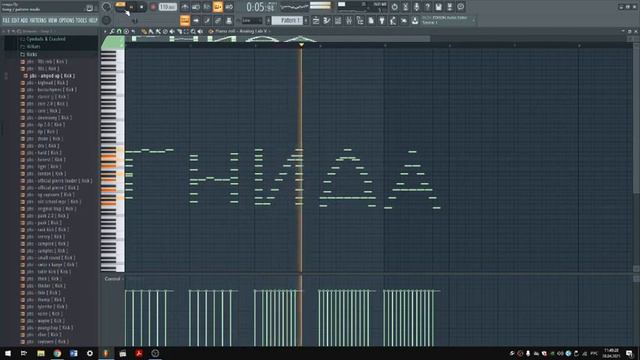The image size is (640, 360).
Task: Expand the Cymbals & Crashed folder
Action: (45, 39)
